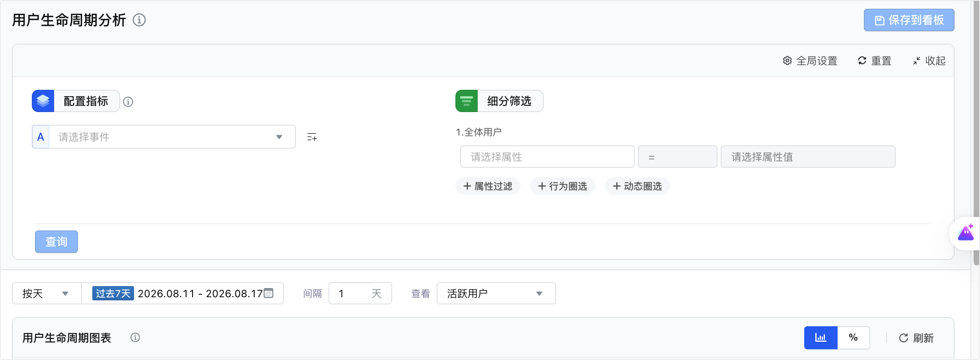Click the vertical page scrollbar
Viewport: 980px width, 360px height.
976,133
